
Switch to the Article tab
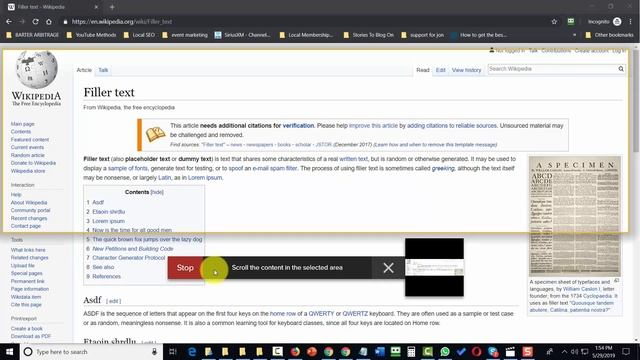coord(84,70)
